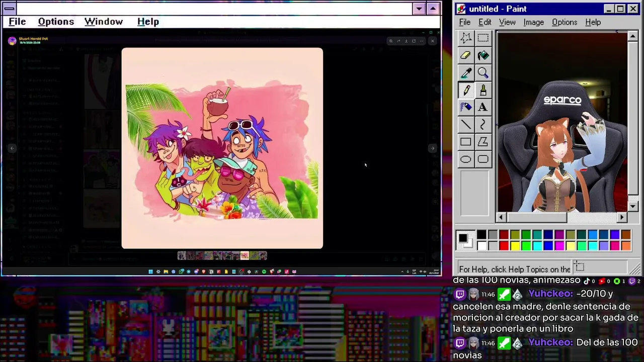Go to previous image with left arrow

tap(12, 148)
